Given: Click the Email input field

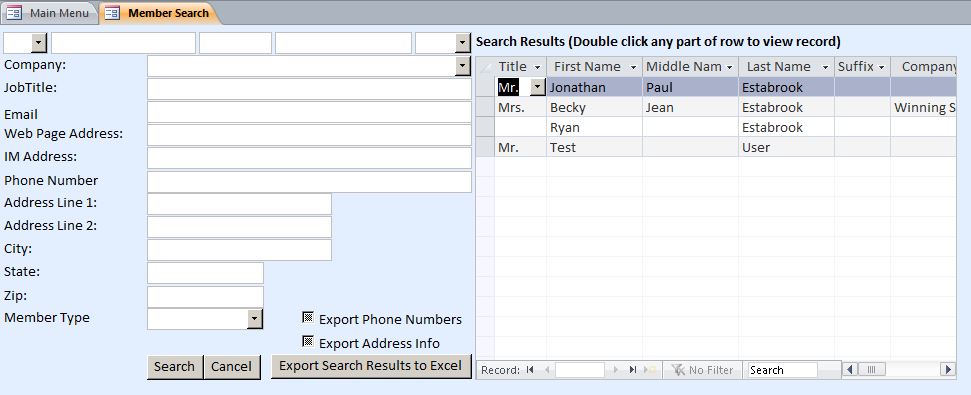Looking at the screenshot, I should [309, 112].
